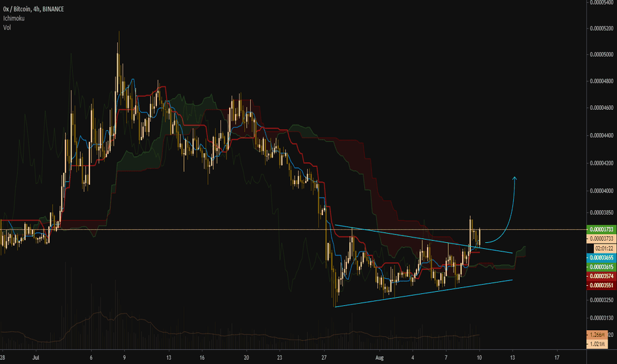617x364 pixels.
Task: Click the Aug date label on time axis
Action: [x=379, y=357]
